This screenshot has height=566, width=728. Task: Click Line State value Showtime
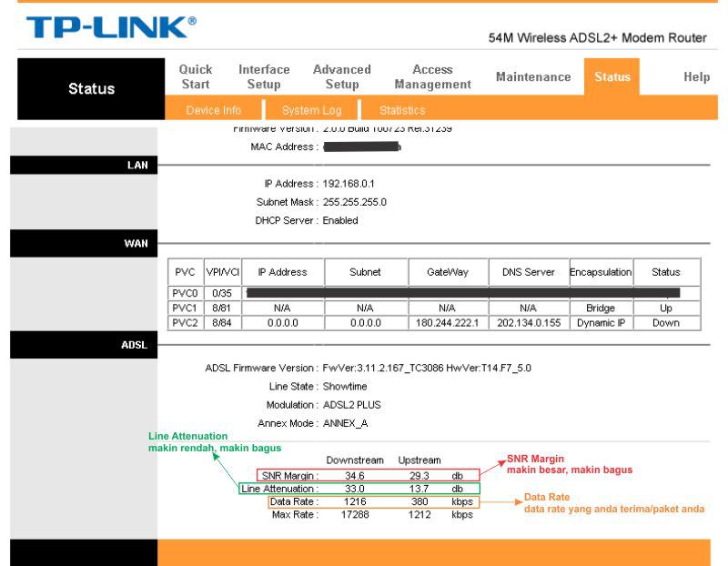pos(345,387)
